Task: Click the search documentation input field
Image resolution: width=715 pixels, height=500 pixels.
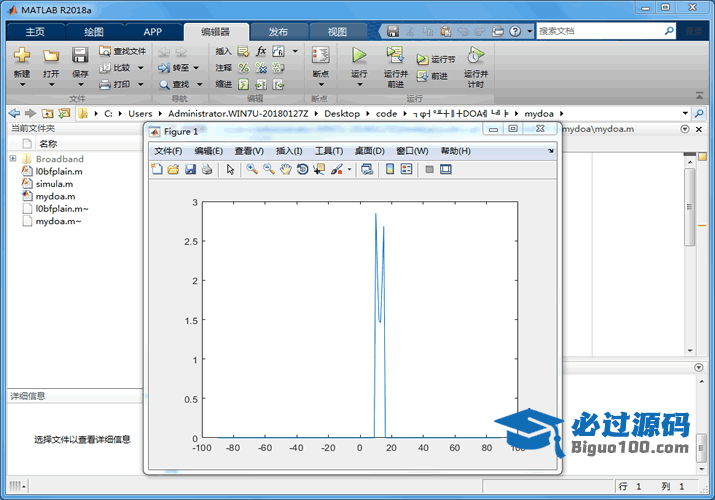Action: (600, 31)
